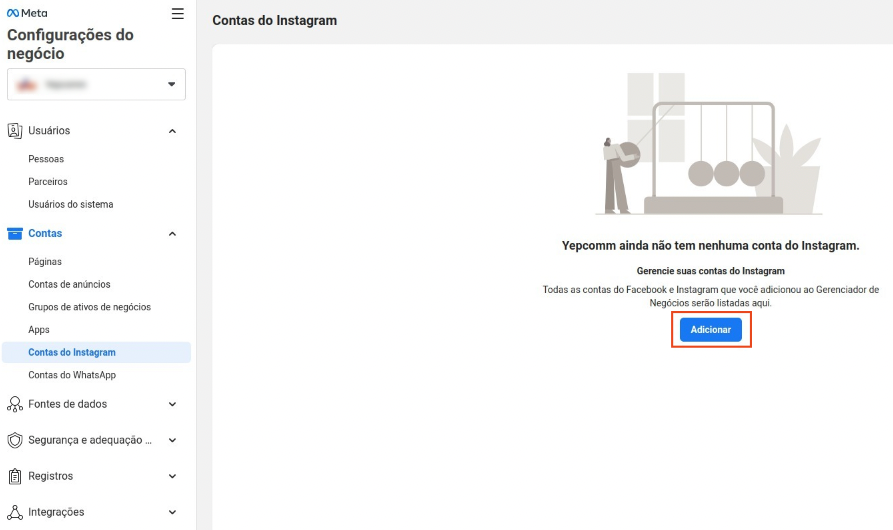
Task: Open Usuários do sistema
Action: [71, 204]
